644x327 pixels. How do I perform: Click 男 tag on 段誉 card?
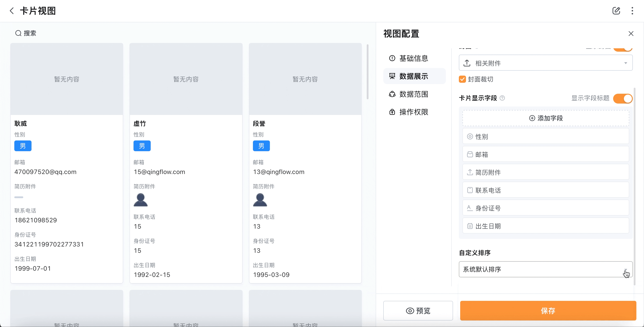261,146
